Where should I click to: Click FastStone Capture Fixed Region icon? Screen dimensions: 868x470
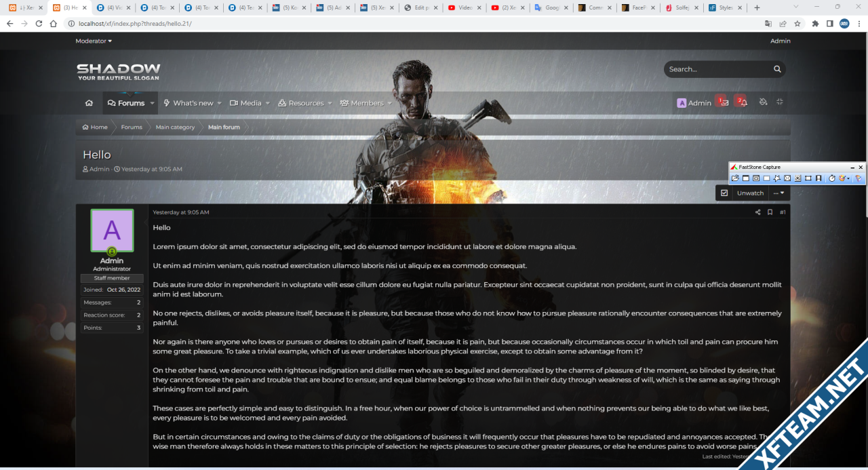808,178
